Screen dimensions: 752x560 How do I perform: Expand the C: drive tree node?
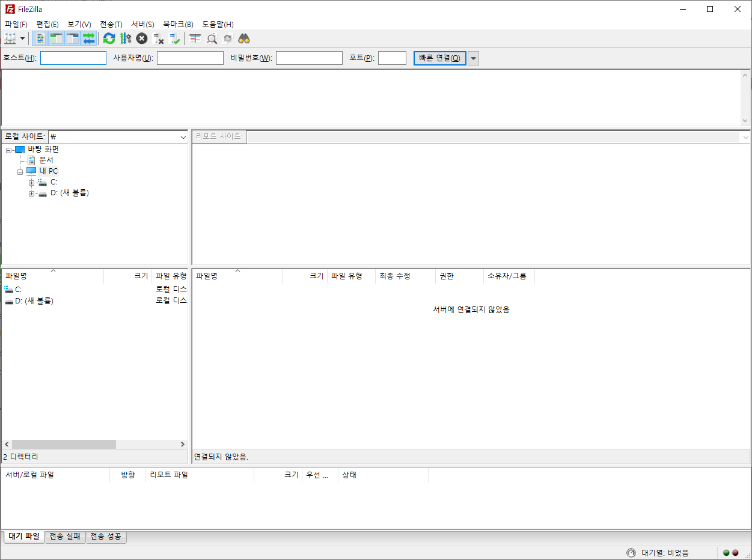(32, 182)
